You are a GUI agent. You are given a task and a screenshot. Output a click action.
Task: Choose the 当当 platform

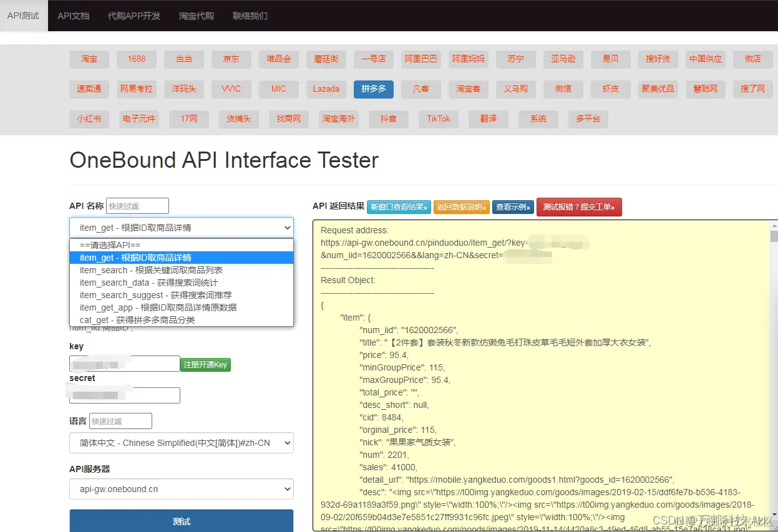(184, 59)
